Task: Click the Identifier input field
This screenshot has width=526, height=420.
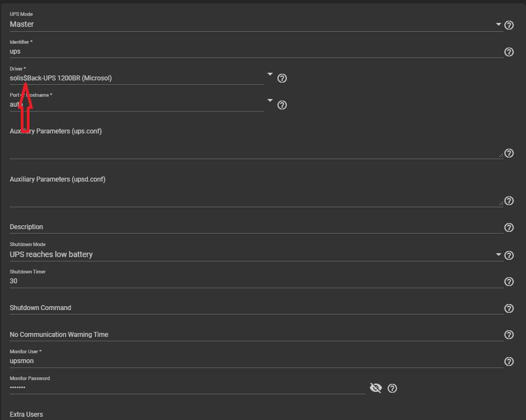Action: (x=252, y=51)
